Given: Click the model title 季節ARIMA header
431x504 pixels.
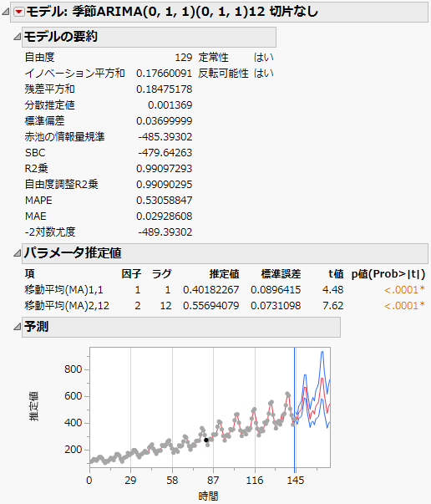Looking at the screenshot, I should click(x=172, y=12).
